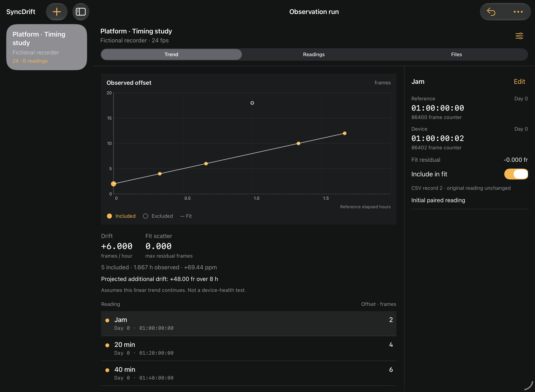This screenshot has width=535, height=392.
Task: Click the CSV record 2 note
Action: click(x=461, y=188)
